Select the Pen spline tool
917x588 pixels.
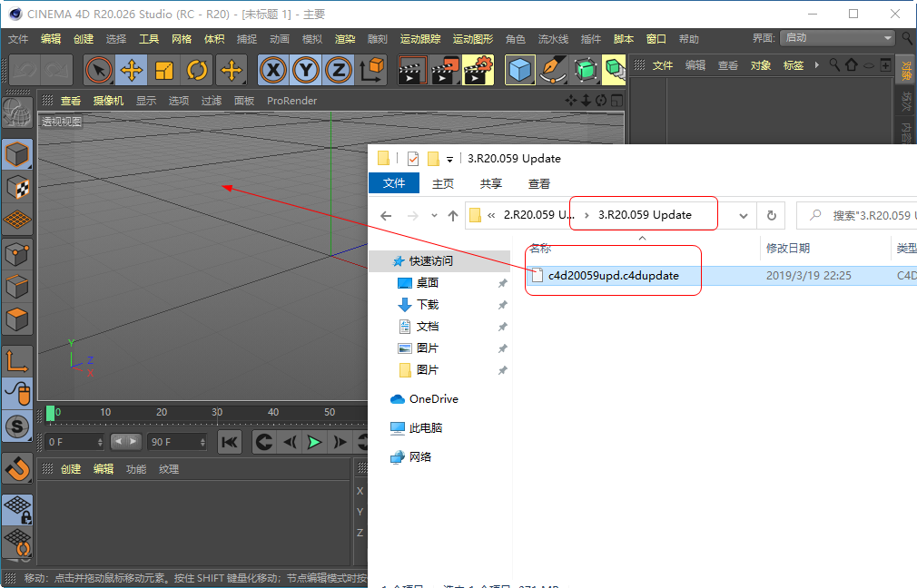coord(553,70)
